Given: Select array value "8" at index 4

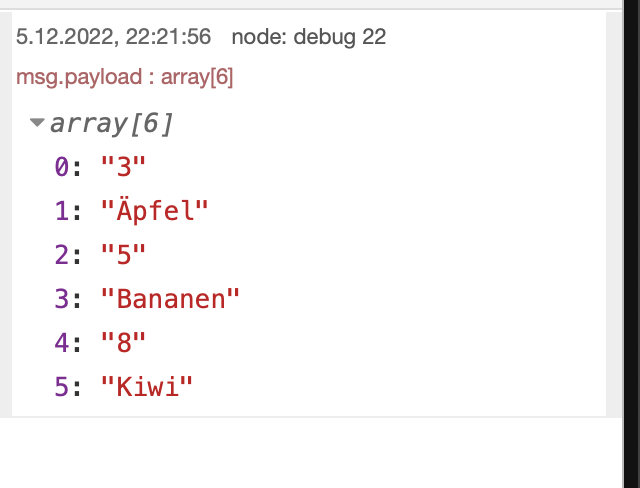Looking at the screenshot, I should click(x=123, y=343).
